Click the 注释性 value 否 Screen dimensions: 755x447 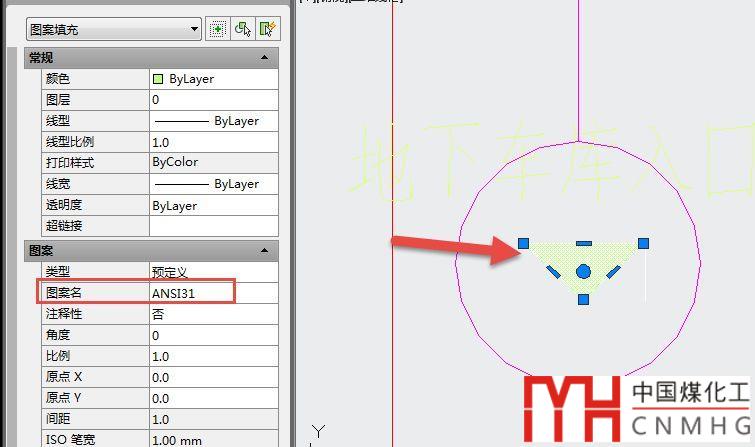212,314
